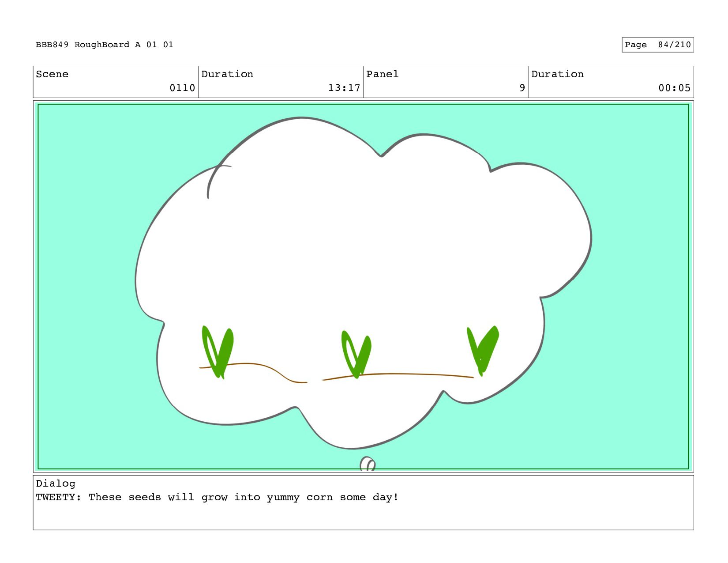Click the Scene number 0110 cell
This screenshot has width=728, height=563.
(x=116, y=82)
